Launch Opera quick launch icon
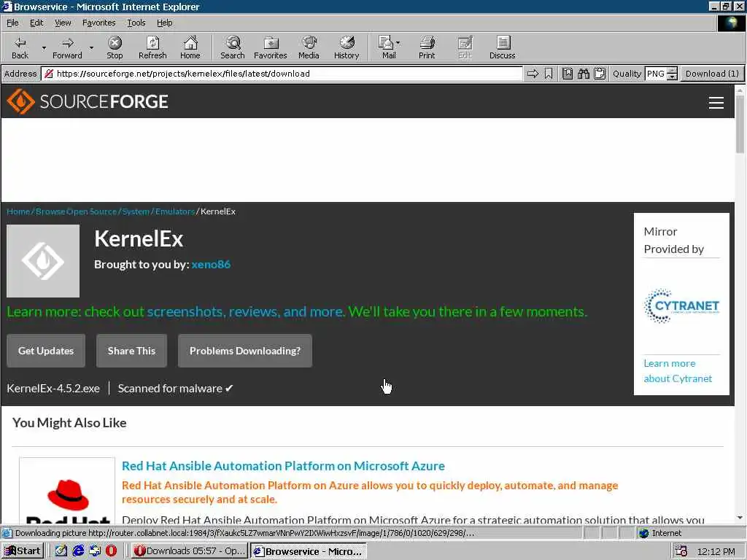 (111, 551)
